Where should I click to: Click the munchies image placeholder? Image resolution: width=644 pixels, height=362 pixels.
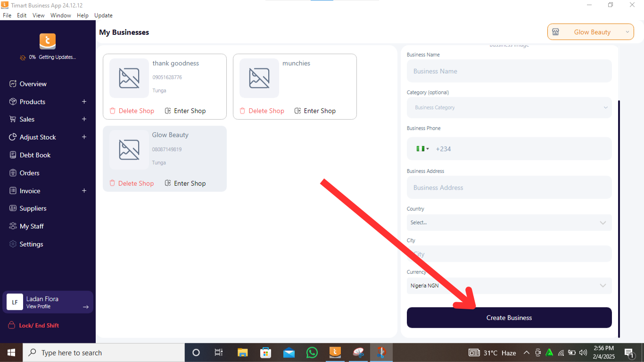click(x=259, y=78)
